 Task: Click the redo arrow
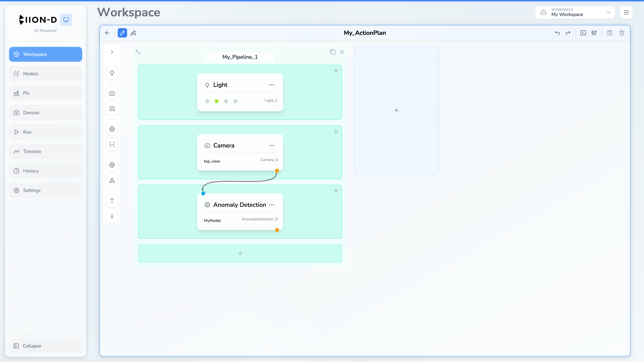click(x=568, y=33)
